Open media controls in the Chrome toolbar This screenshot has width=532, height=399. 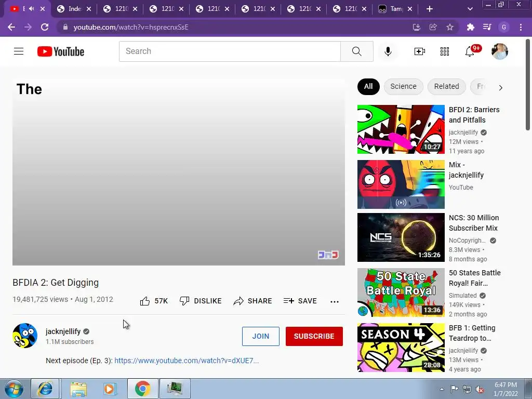[487, 27]
